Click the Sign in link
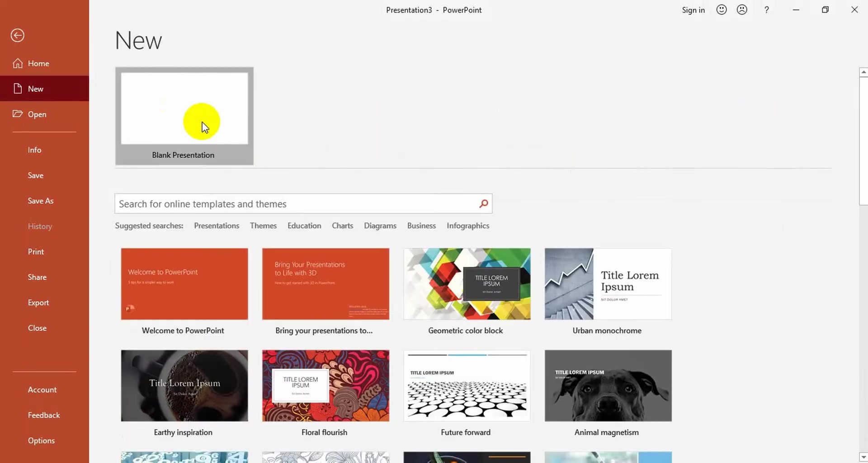Image resolution: width=868 pixels, height=463 pixels. pos(693,10)
